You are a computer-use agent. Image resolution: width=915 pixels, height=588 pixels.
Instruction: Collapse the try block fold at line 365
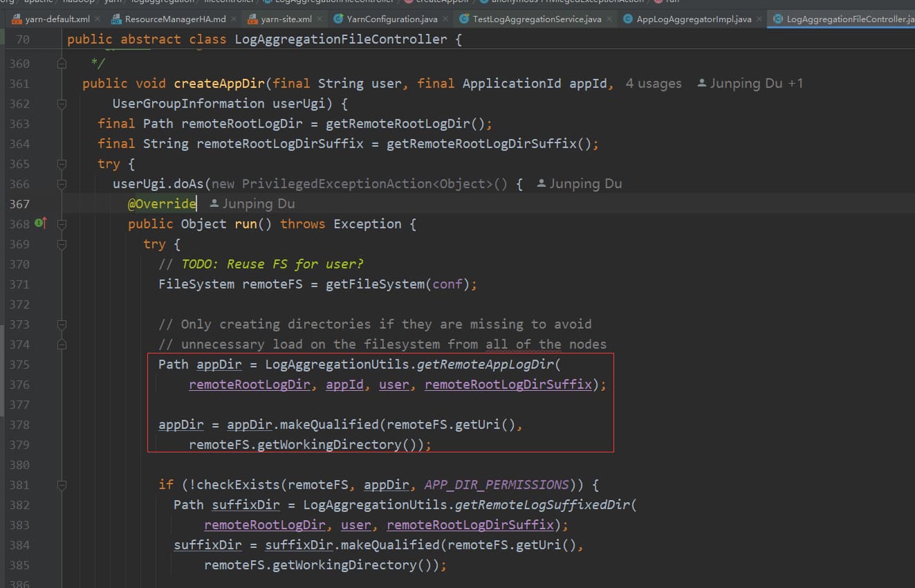[x=62, y=164]
